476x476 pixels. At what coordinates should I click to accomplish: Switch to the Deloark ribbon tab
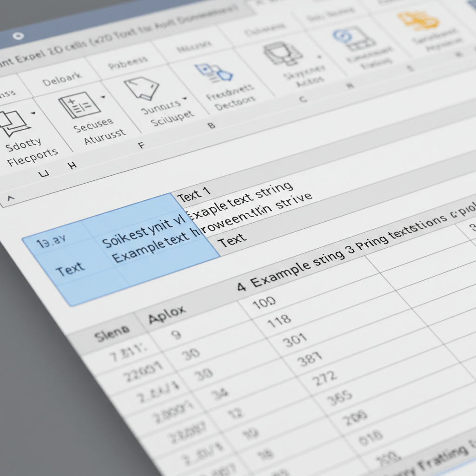pos(62,79)
